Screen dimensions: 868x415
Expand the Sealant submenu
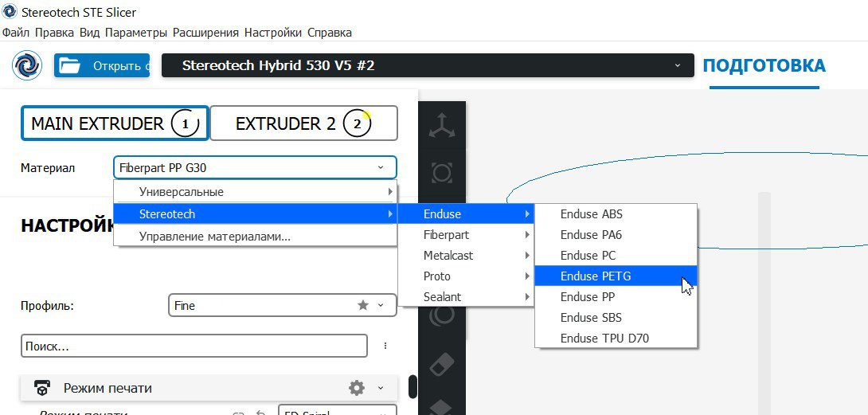tap(466, 297)
